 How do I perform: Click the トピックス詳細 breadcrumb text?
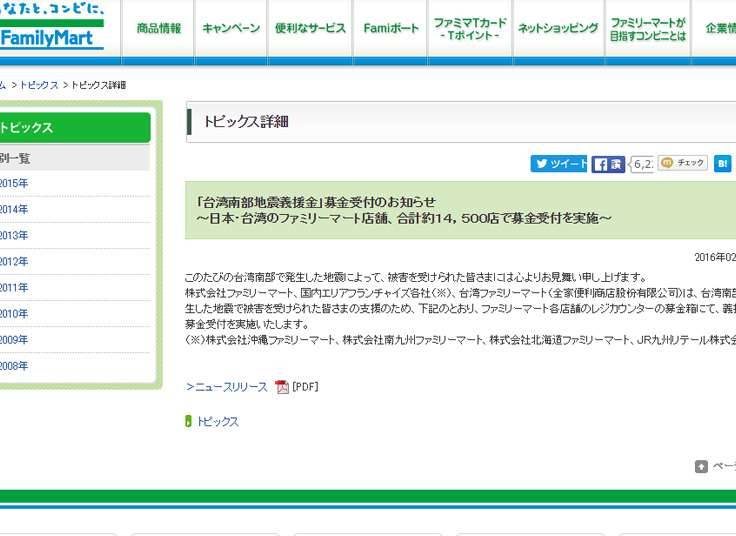(x=99, y=85)
